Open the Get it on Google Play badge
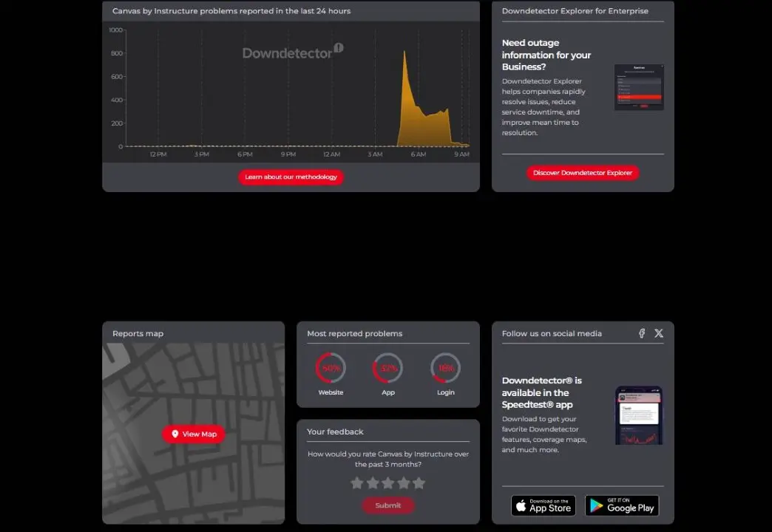Image resolution: width=772 pixels, height=532 pixels. click(x=622, y=505)
